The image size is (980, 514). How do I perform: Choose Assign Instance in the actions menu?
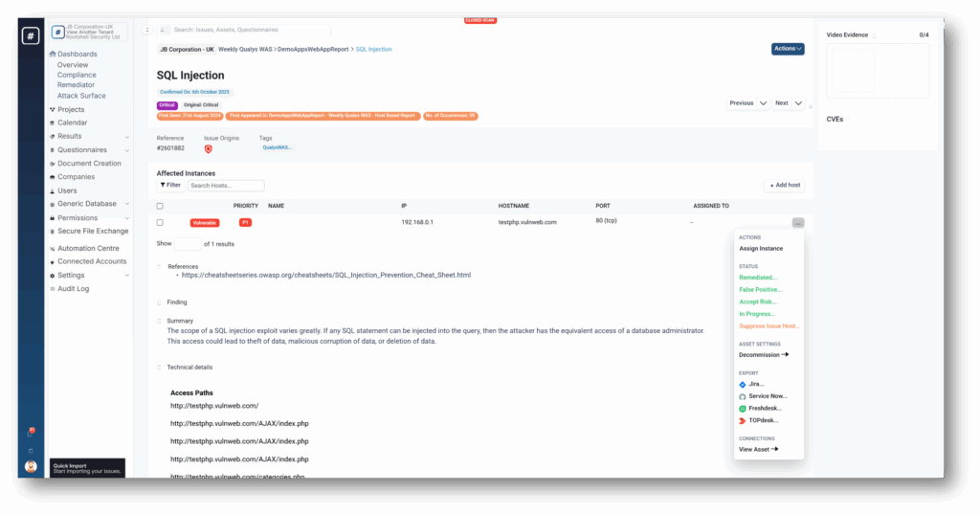pyautogui.click(x=761, y=249)
